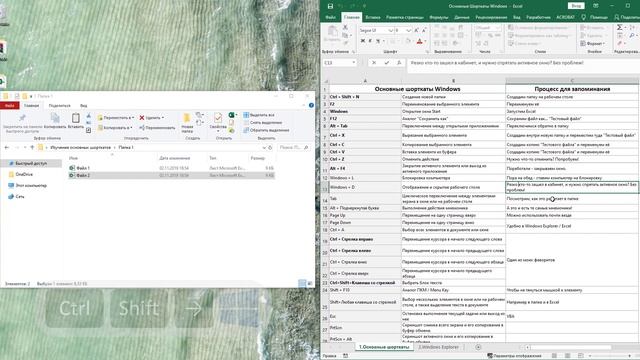Image resolution: width=640 pixels, height=360 pixels.
Task: Open Move to dropdown in Explorer
Action: click(x=116, y=118)
